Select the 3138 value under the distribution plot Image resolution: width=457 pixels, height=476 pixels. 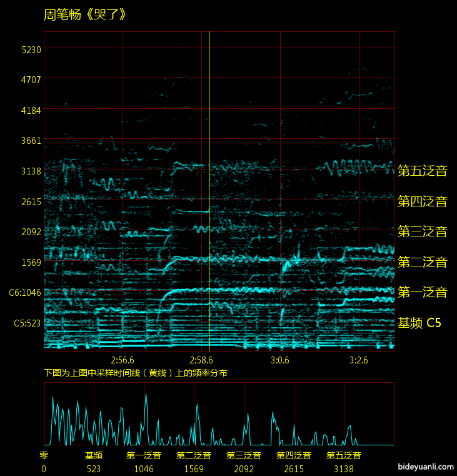[x=344, y=468]
